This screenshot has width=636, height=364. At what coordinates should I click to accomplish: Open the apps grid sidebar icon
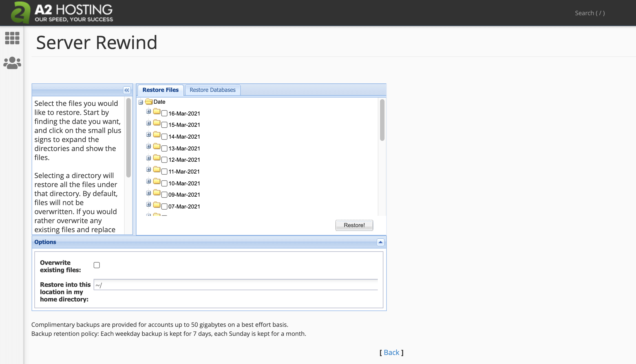tap(12, 38)
